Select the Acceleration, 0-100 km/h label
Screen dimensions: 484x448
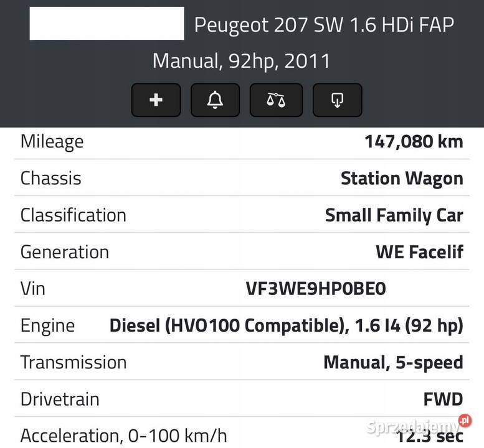[123, 436]
